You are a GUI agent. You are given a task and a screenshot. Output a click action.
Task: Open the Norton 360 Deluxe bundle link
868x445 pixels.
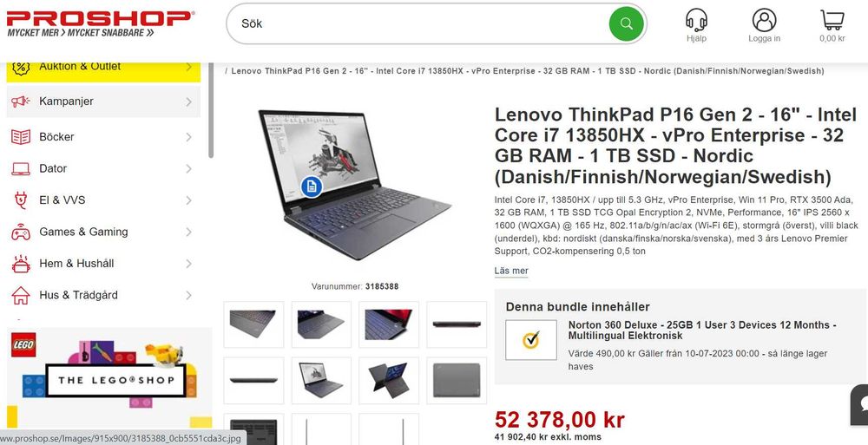(x=702, y=330)
